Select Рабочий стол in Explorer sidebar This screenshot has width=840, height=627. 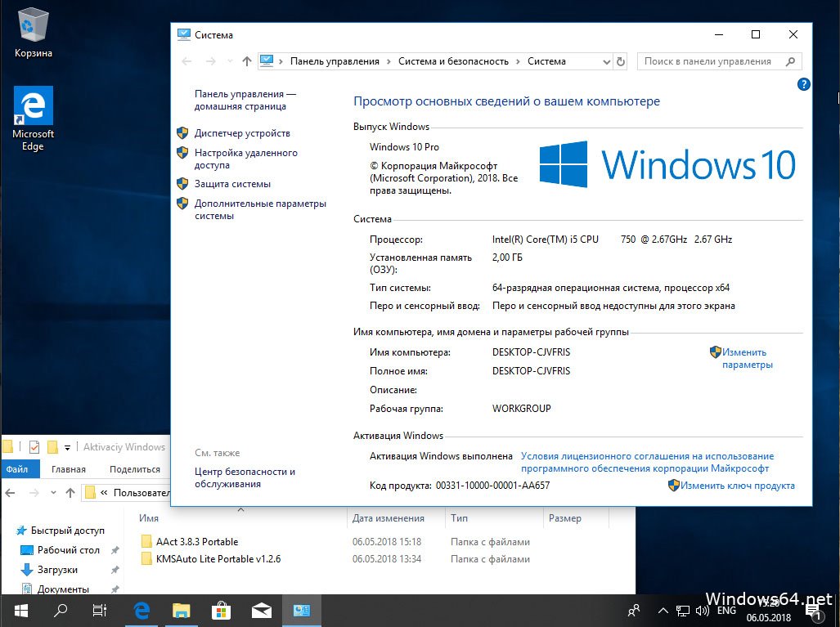69,550
